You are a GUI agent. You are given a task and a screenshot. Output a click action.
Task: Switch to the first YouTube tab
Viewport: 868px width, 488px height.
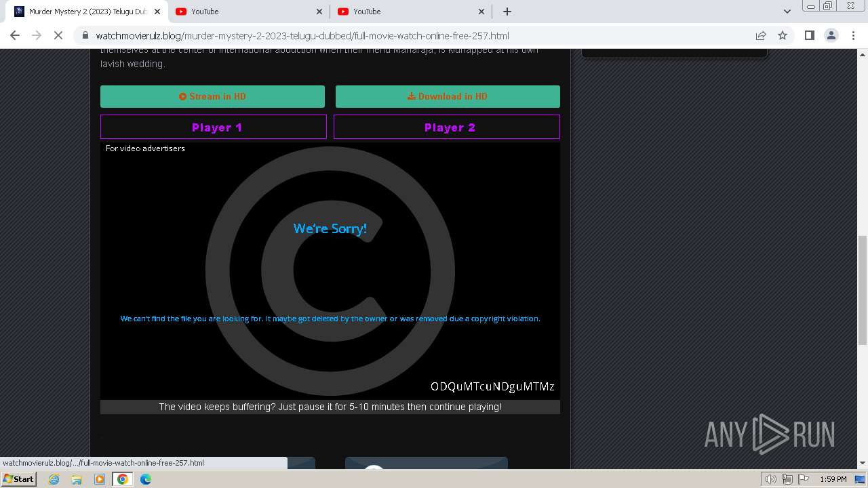tap(249, 12)
